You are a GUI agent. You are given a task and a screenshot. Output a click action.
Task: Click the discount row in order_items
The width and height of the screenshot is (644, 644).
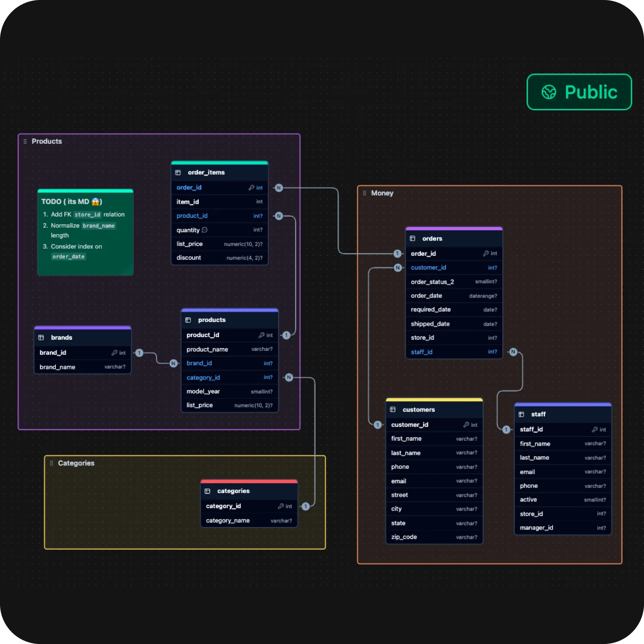click(x=220, y=257)
